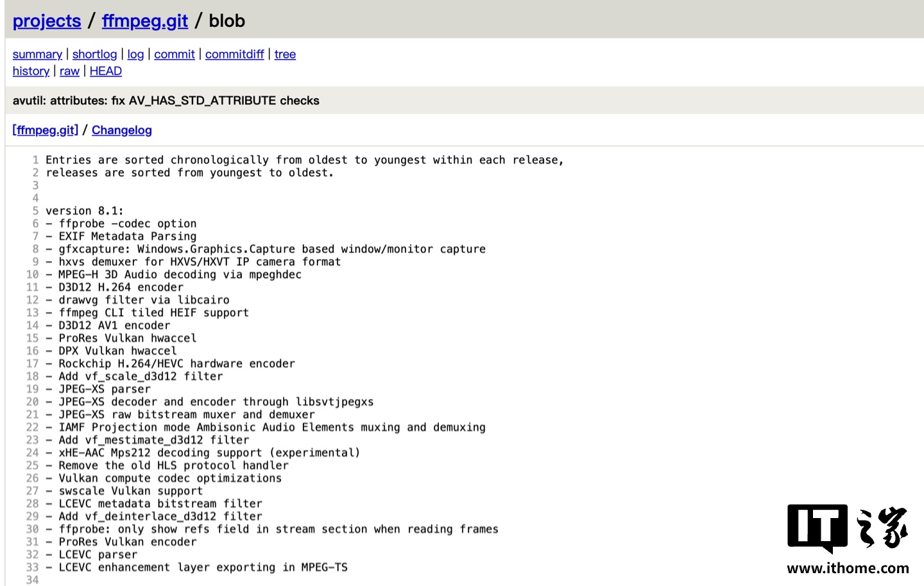Screen dimensions: 924x586
Task: Open the ffmpeg.git repository breadcrumb link
Action: click(144, 21)
